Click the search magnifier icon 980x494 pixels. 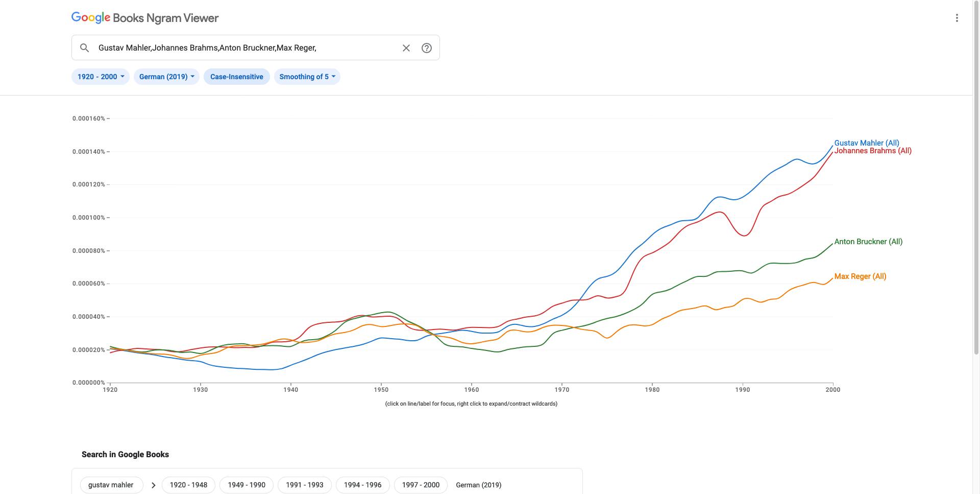(85, 48)
